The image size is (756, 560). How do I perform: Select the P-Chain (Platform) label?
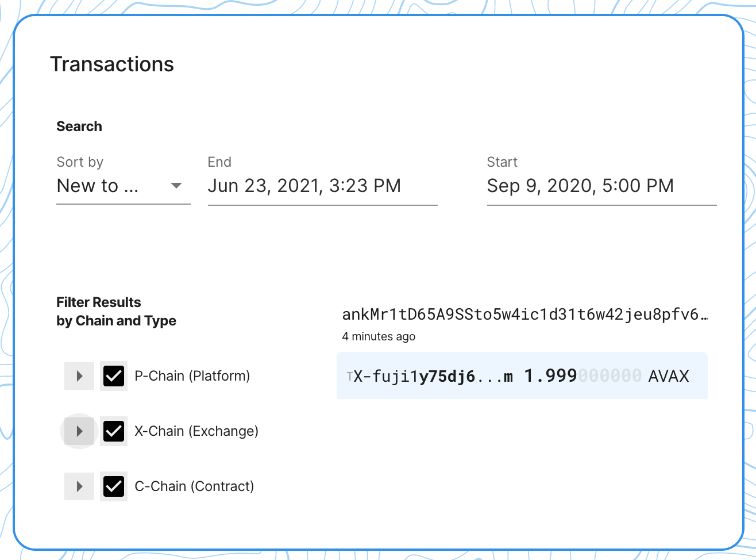tap(192, 376)
